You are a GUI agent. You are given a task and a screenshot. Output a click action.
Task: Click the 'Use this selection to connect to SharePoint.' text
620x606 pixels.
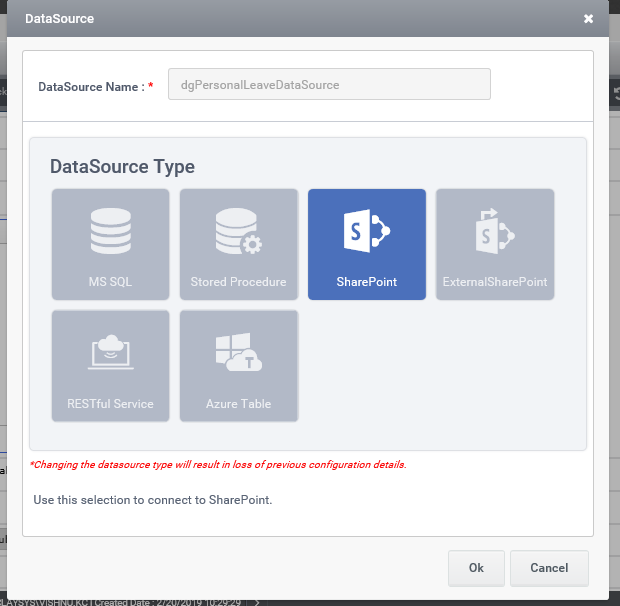click(153, 500)
